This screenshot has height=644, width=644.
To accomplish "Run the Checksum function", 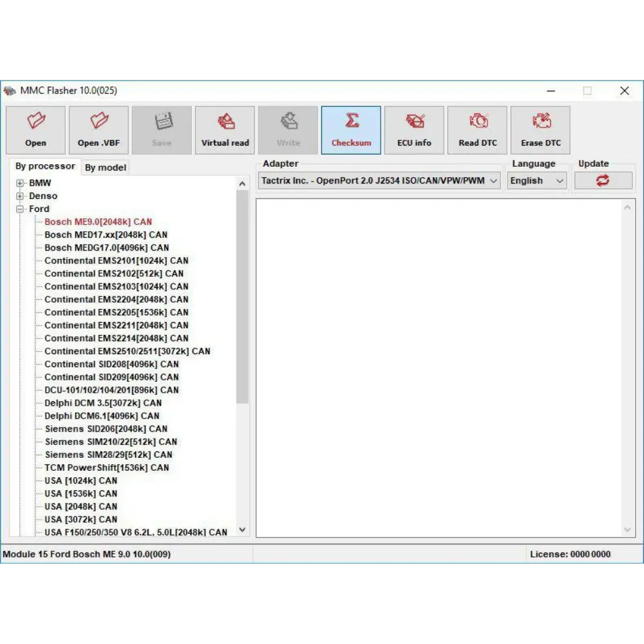I will [x=351, y=130].
